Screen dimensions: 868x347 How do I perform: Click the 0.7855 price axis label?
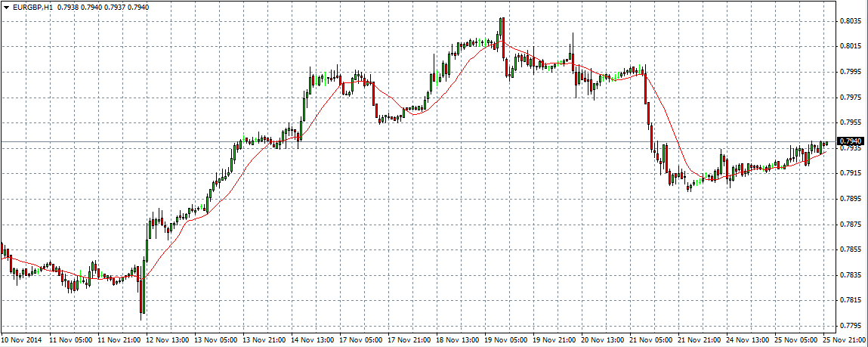point(852,249)
